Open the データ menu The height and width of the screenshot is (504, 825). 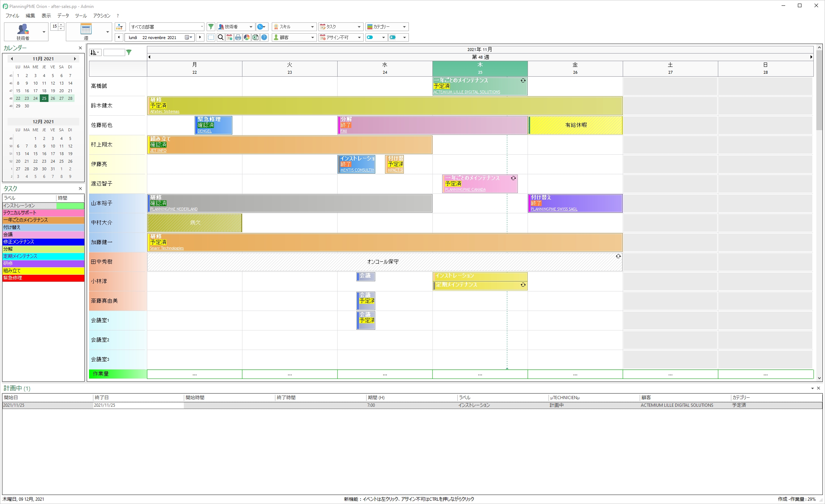pos(63,16)
